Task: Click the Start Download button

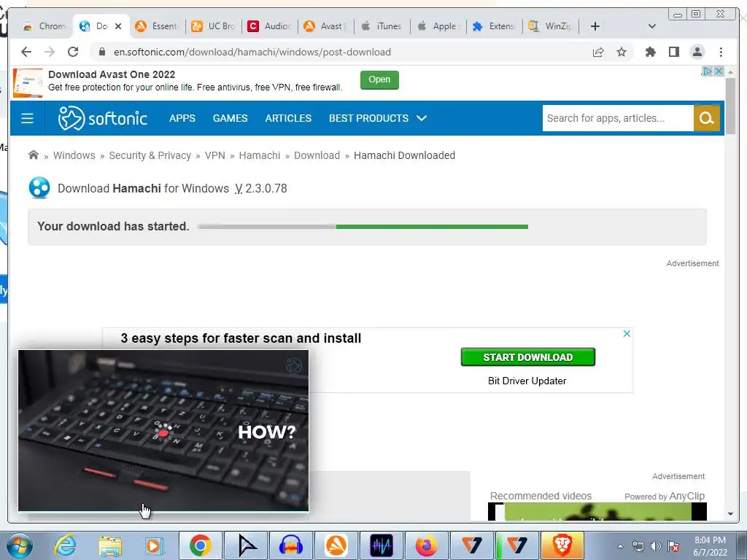Action: point(528,357)
